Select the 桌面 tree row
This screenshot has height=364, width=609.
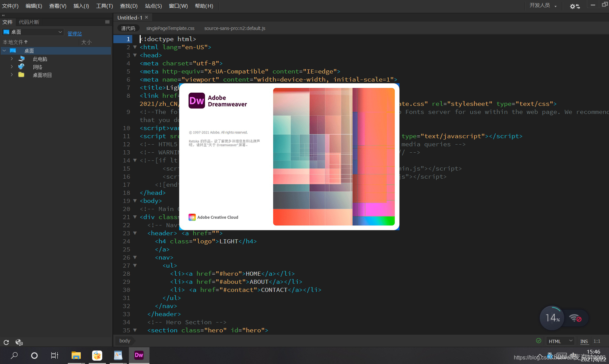[56, 51]
